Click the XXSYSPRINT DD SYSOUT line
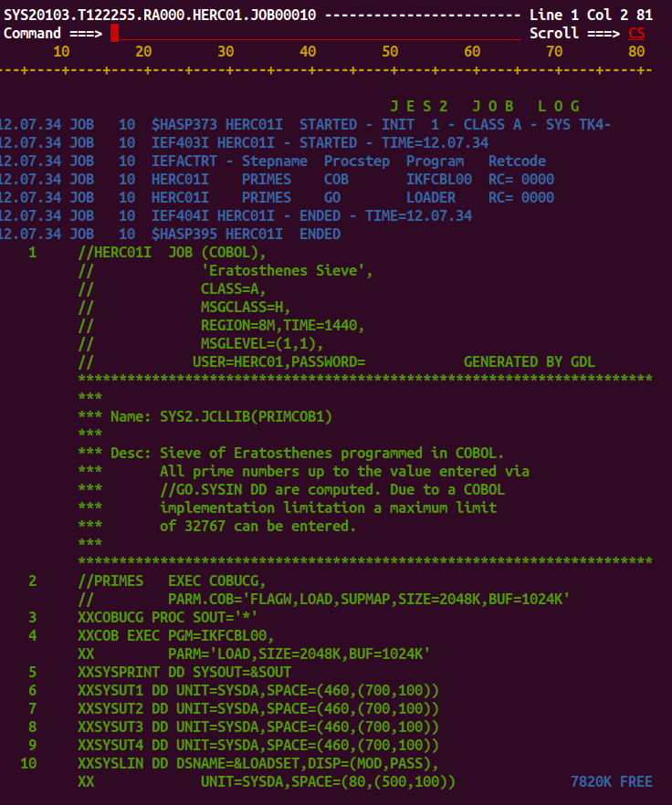Image resolution: width=672 pixels, height=805 pixels. click(x=184, y=672)
